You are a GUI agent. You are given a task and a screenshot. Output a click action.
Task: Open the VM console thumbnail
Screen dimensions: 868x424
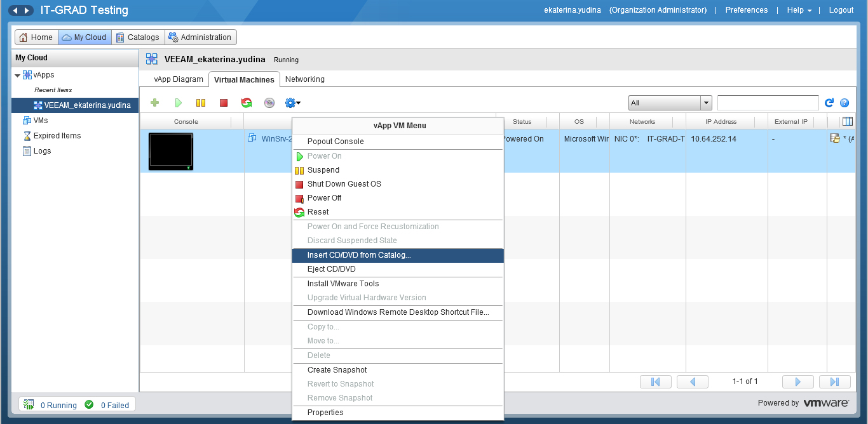click(x=171, y=151)
